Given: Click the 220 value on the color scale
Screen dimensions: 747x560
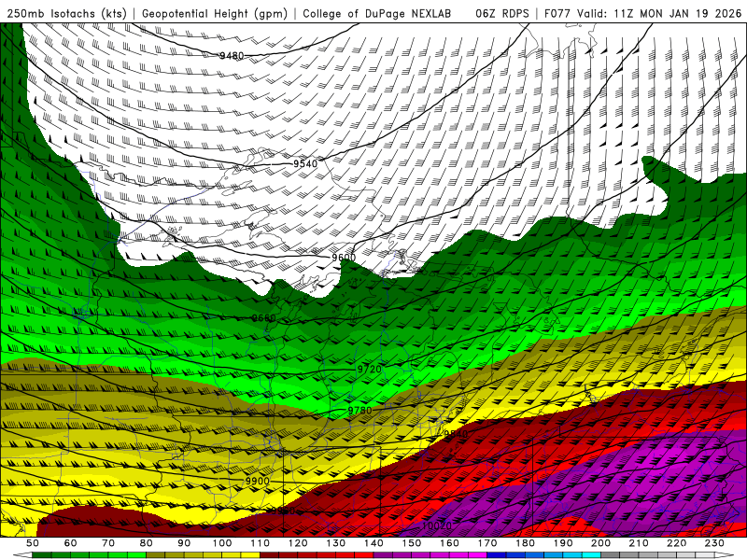Looking at the screenshot, I should point(676,543).
